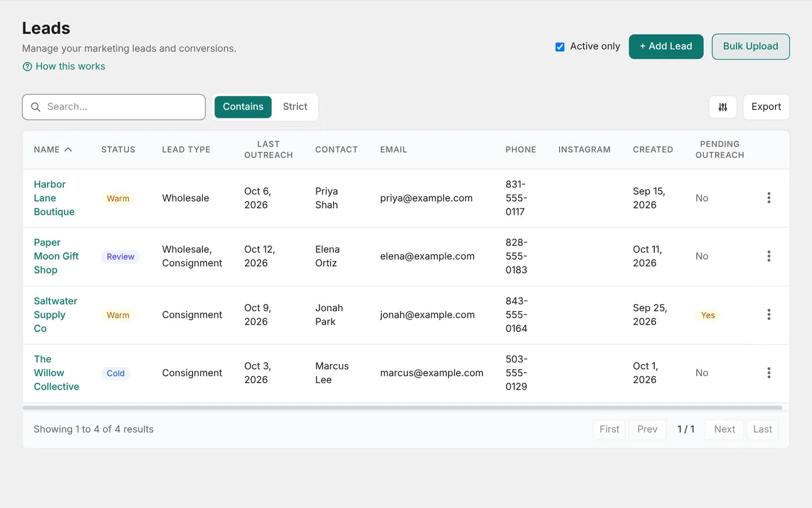Open The Willow Collective lead

[x=56, y=373]
